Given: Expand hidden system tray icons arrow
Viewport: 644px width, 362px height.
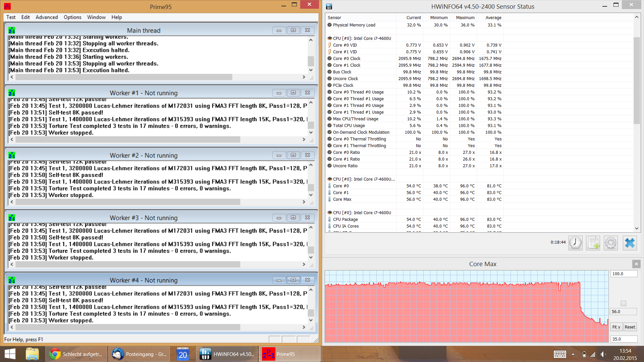Looking at the screenshot, I should pos(573,354).
